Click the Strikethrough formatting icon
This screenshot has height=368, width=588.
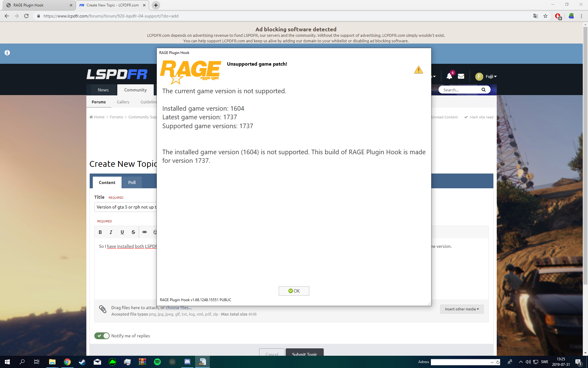pyautogui.click(x=133, y=232)
